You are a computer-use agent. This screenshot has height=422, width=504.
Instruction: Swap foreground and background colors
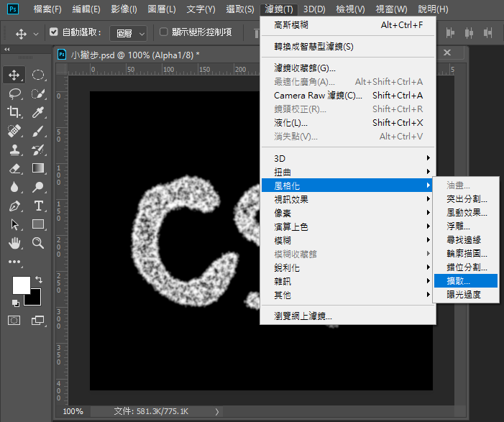click(x=39, y=280)
